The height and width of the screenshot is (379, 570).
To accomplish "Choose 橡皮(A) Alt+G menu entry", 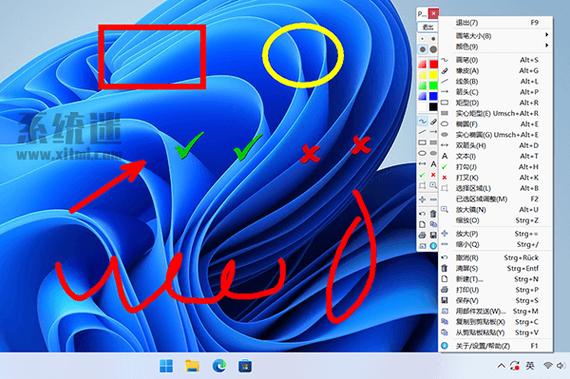I will pyautogui.click(x=496, y=70).
